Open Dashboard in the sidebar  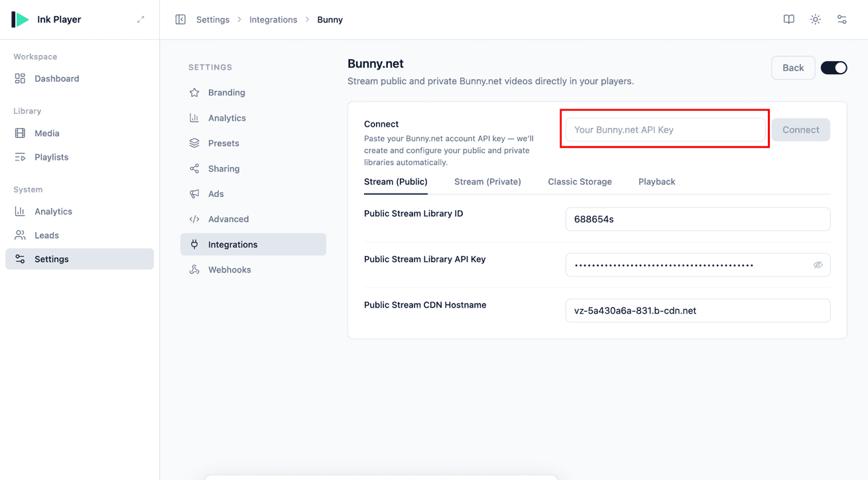pyautogui.click(x=80, y=78)
